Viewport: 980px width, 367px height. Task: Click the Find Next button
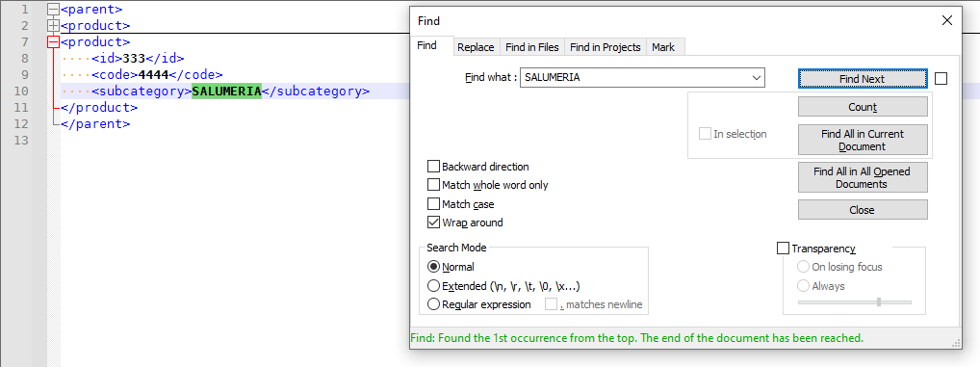pyautogui.click(x=863, y=79)
